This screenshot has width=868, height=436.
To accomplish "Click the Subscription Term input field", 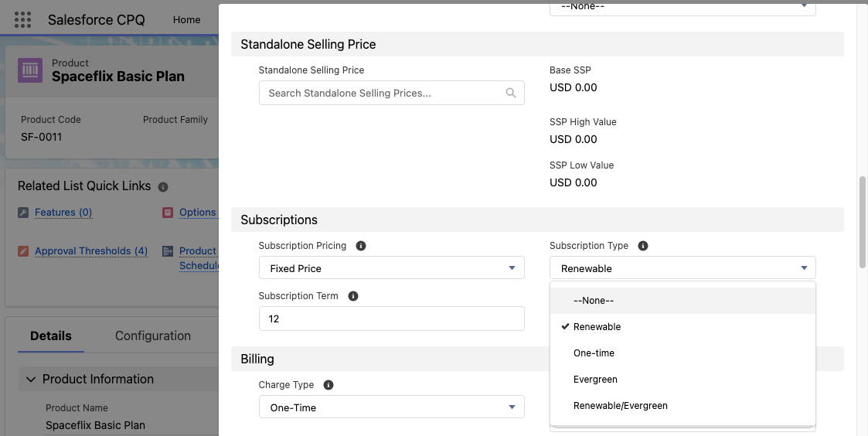I will pyautogui.click(x=391, y=318).
